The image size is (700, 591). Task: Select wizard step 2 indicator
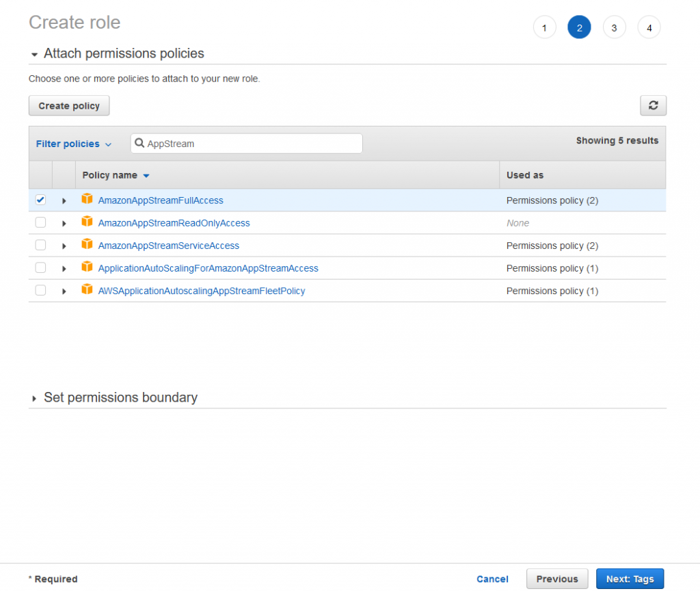(x=579, y=27)
